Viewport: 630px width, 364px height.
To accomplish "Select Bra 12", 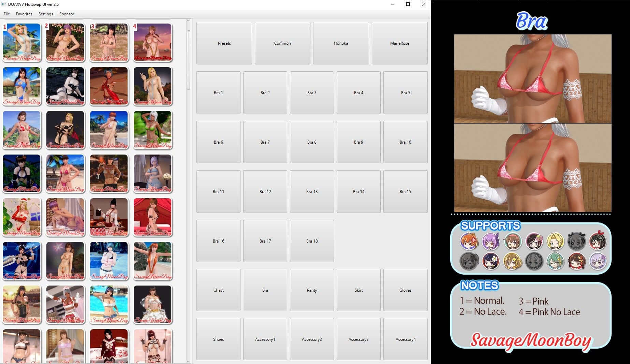I will (x=265, y=191).
